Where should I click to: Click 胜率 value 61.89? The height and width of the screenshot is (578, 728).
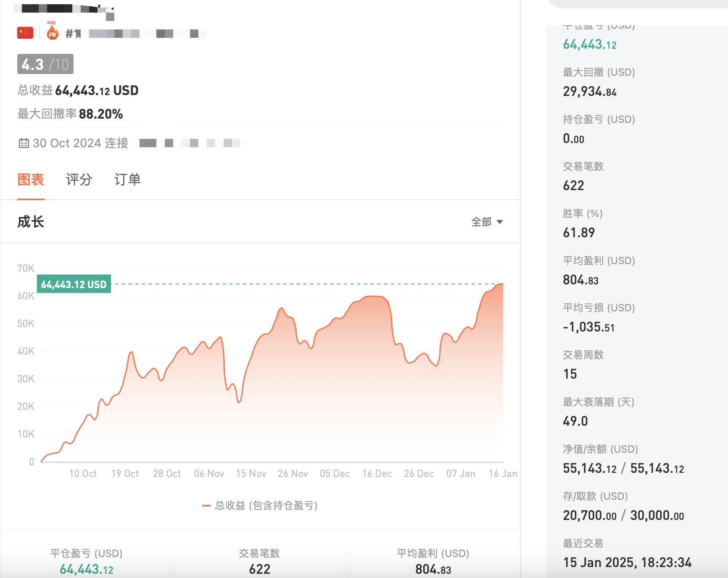click(579, 233)
